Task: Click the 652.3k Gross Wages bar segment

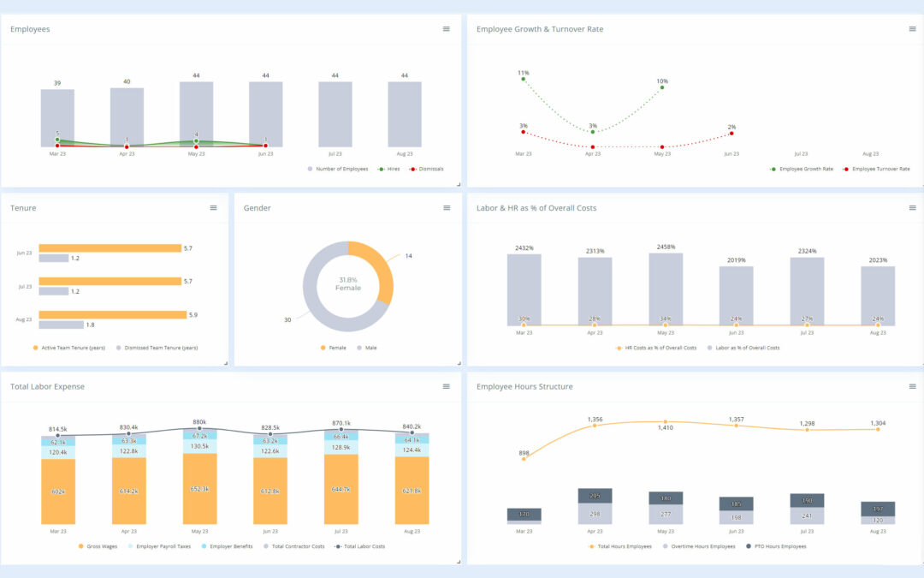Action: coord(199,489)
